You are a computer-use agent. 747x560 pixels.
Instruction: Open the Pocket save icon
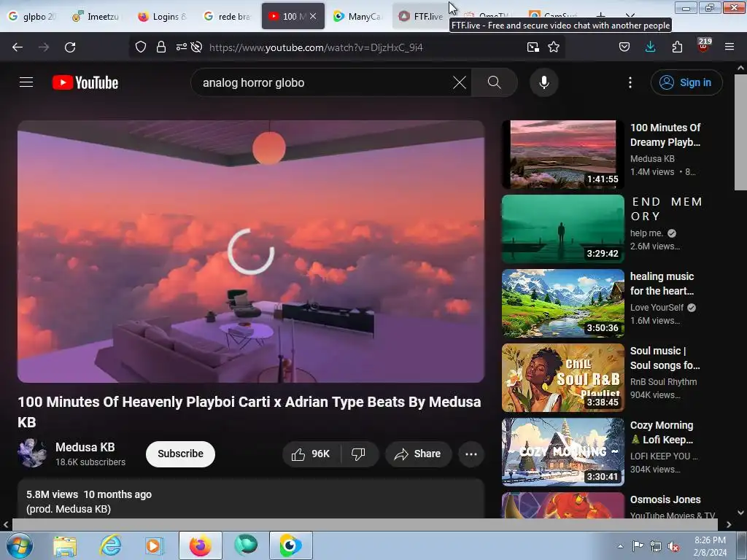click(624, 47)
